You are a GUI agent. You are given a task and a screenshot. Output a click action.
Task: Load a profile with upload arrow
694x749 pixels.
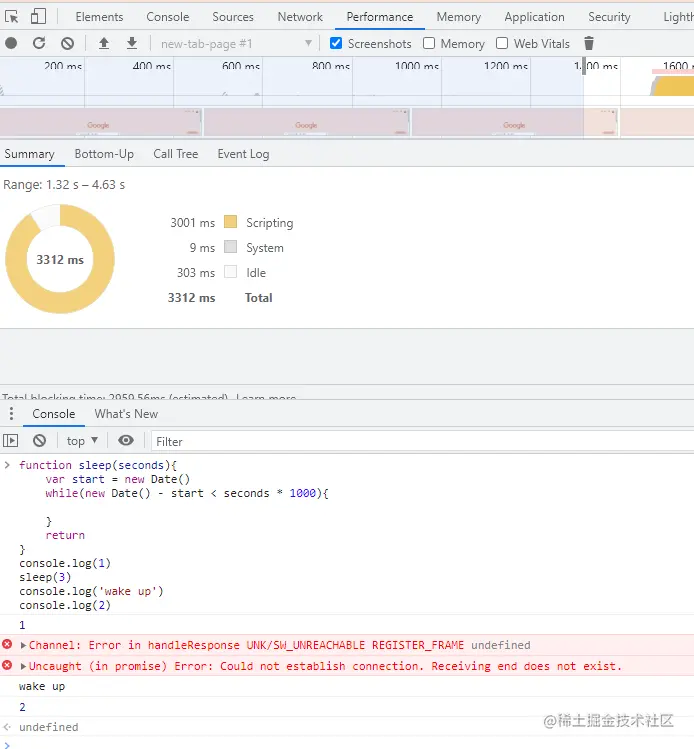[104, 43]
